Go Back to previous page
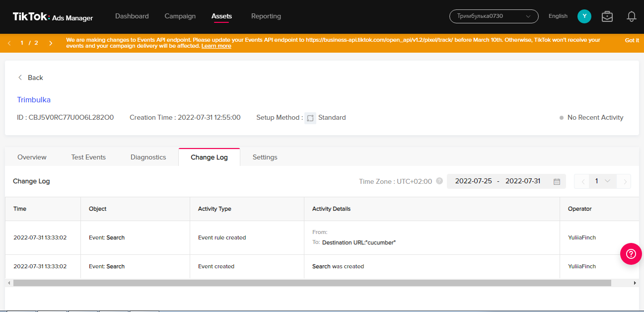The height and width of the screenshot is (312, 644). click(31, 78)
